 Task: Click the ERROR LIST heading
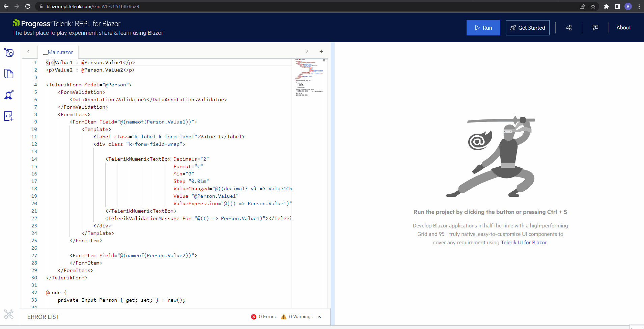(x=44, y=317)
